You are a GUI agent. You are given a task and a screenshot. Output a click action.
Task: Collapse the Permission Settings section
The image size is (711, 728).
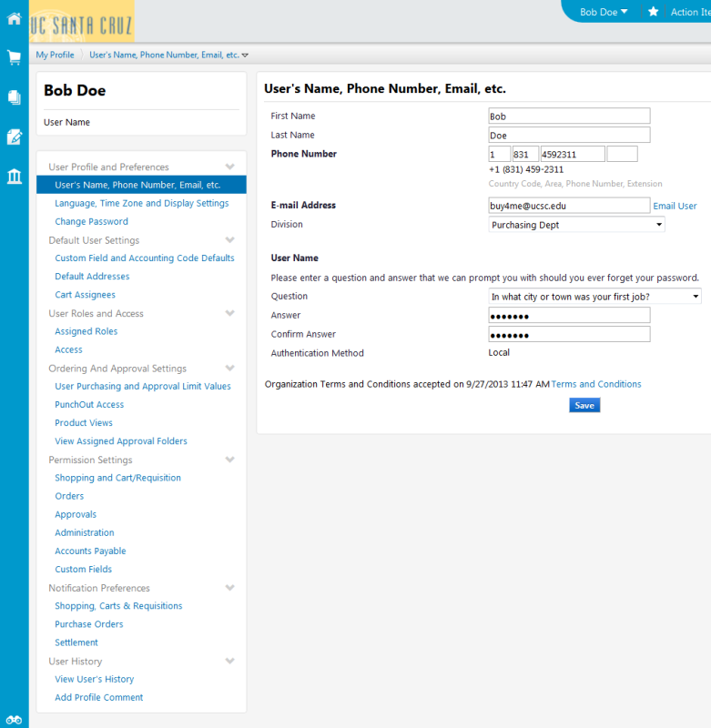click(229, 460)
